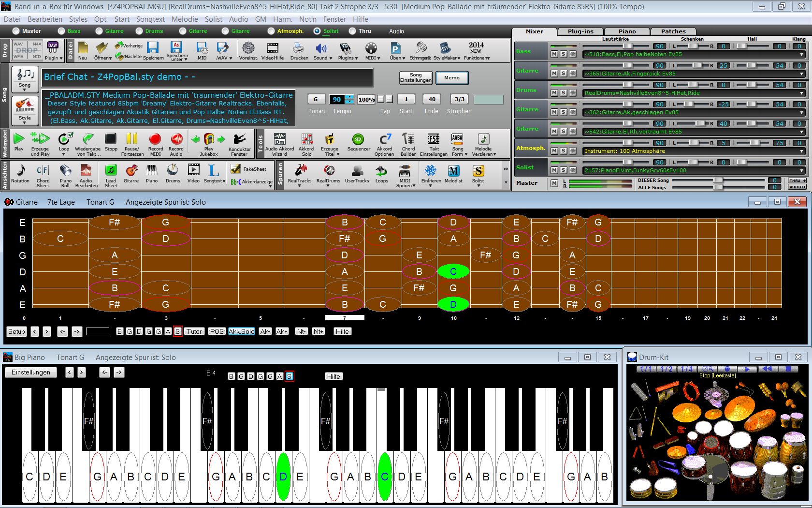The width and height of the screenshot is (812, 508).
Task: Switch to the Patches tab
Action: [x=673, y=31]
